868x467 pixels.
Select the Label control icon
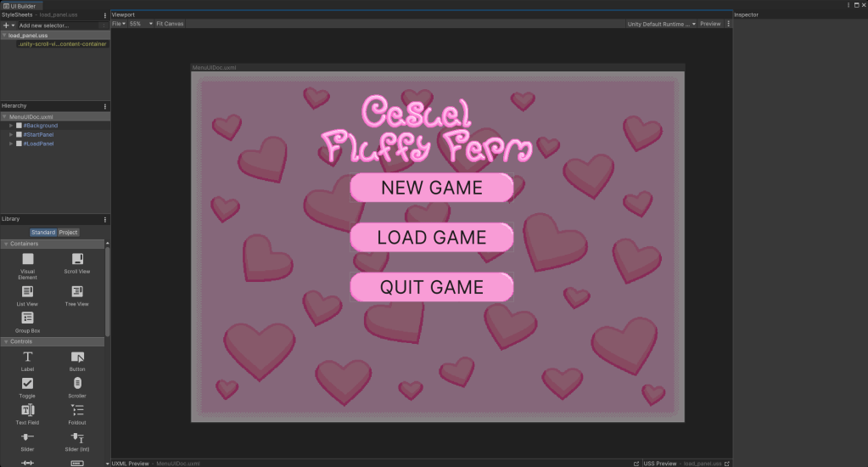28,357
